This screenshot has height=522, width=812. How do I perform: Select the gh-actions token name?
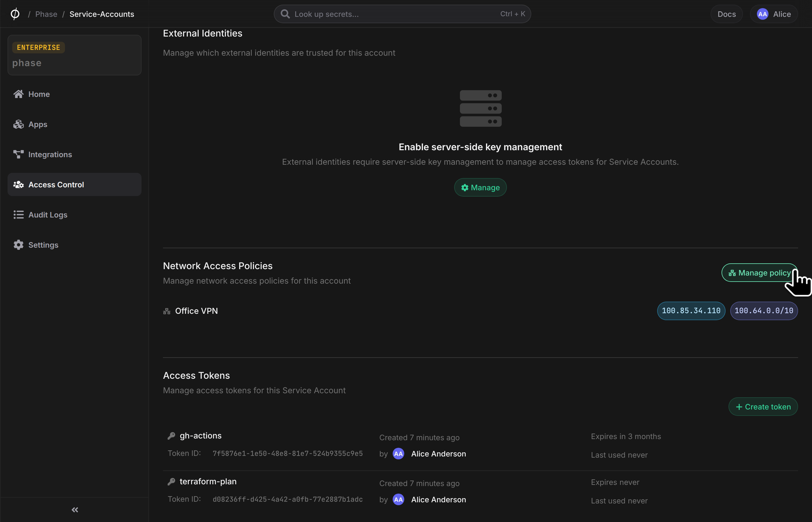click(x=201, y=436)
